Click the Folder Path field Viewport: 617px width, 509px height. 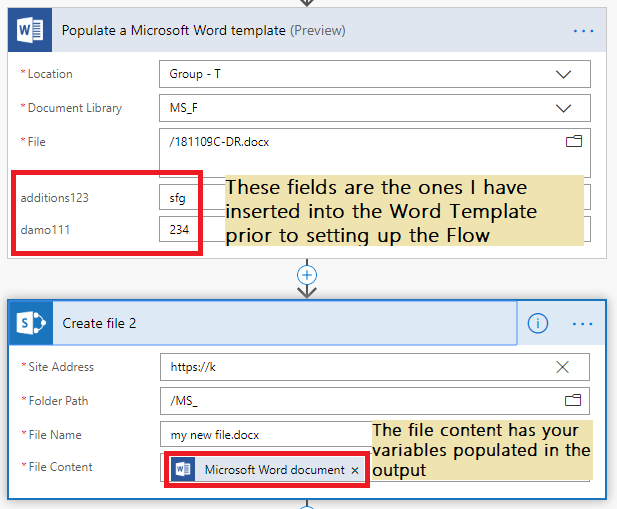coord(375,401)
